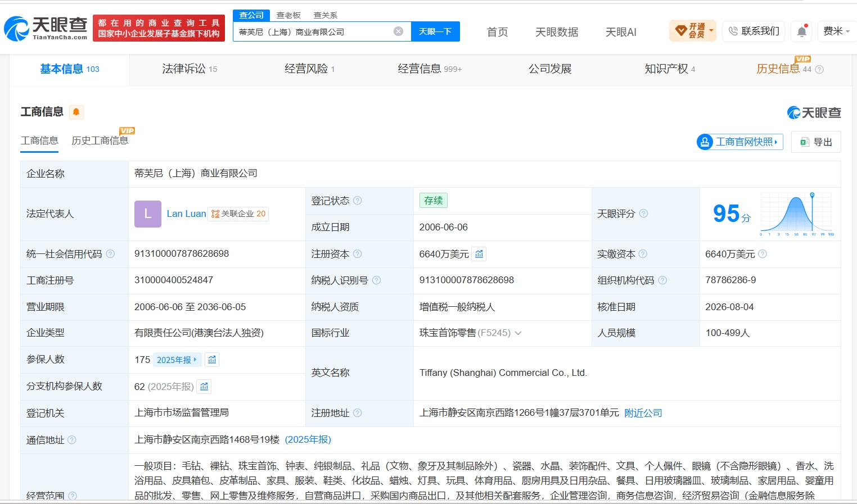Select the 历史工商信息 sub-tab
Screen dimensions: 857x504
(100, 140)
